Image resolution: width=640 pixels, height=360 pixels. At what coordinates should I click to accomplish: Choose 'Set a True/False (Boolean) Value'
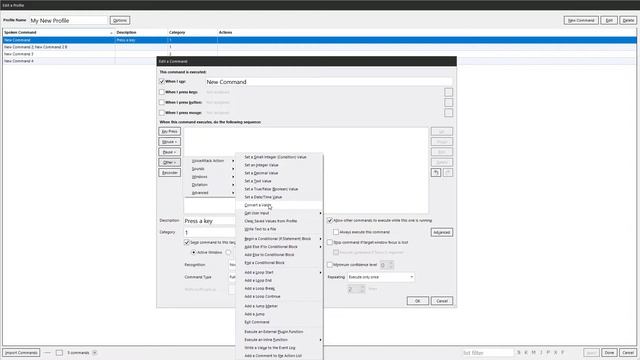click(x=279, y=189)
